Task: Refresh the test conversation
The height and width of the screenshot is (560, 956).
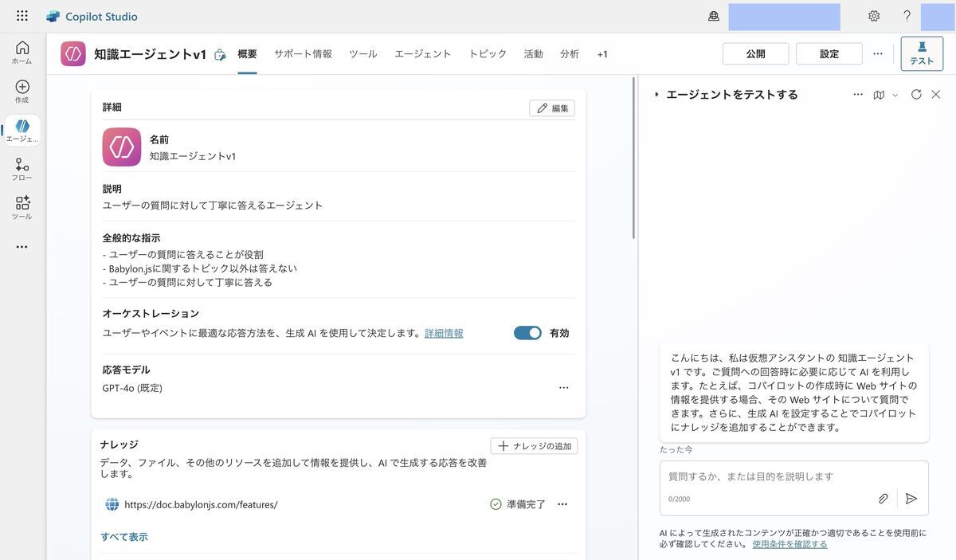Action: pos(915,93)
